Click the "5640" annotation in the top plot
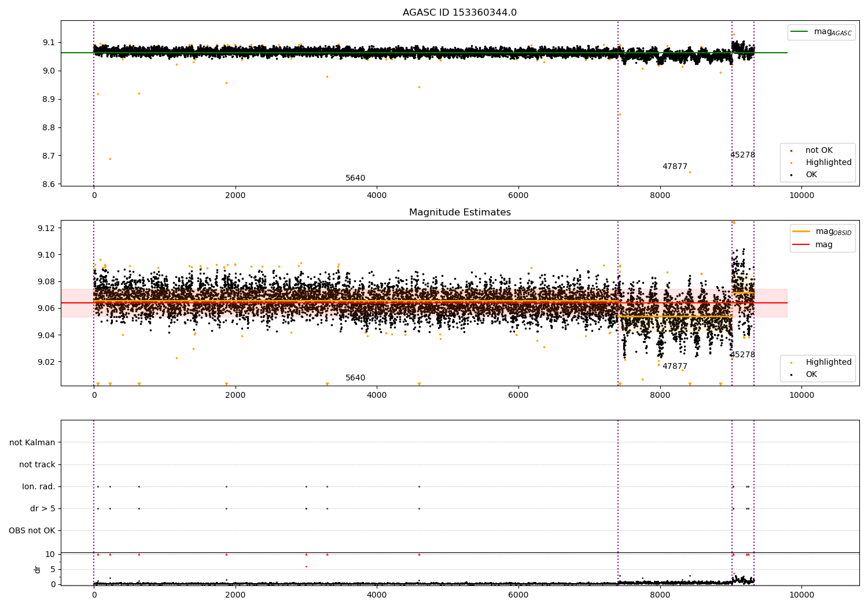 click(x=355, y=178)
